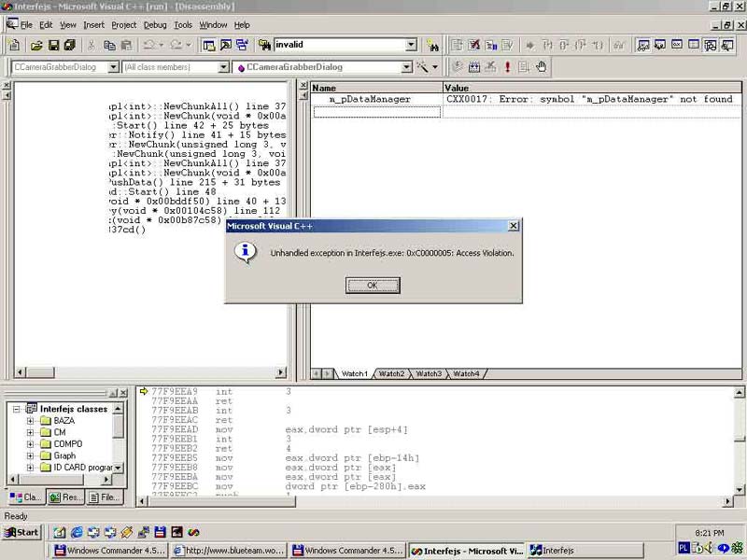This screenshot has width=747, height=560.
Task: Click the Step Into icon
Action: 547,45
